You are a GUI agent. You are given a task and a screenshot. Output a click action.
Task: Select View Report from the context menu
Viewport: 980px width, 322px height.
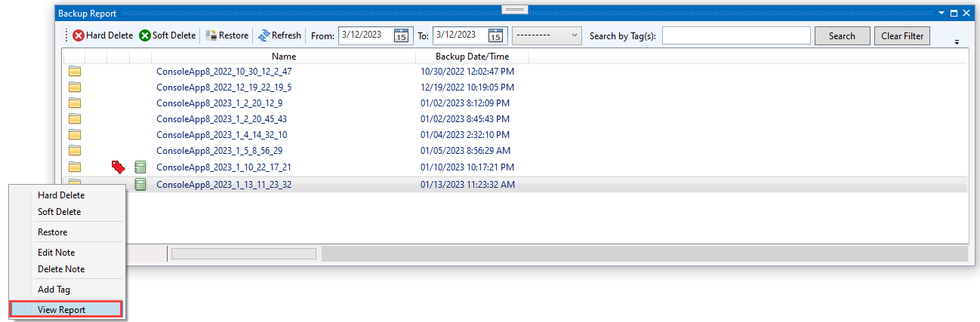pyautogui.click(x=62, y=310)
